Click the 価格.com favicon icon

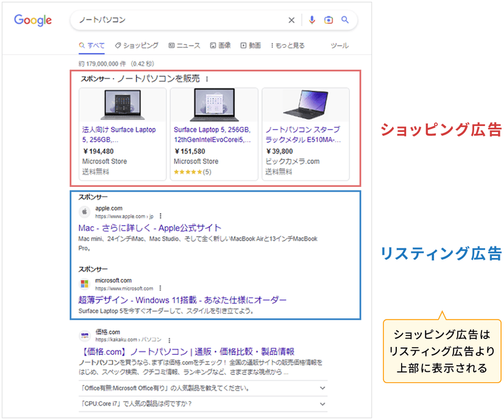(x=85, y=335)
